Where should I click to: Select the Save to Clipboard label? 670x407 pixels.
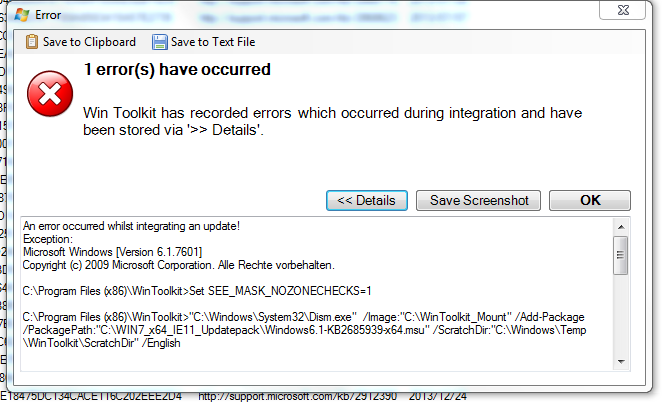click(89, 42)
